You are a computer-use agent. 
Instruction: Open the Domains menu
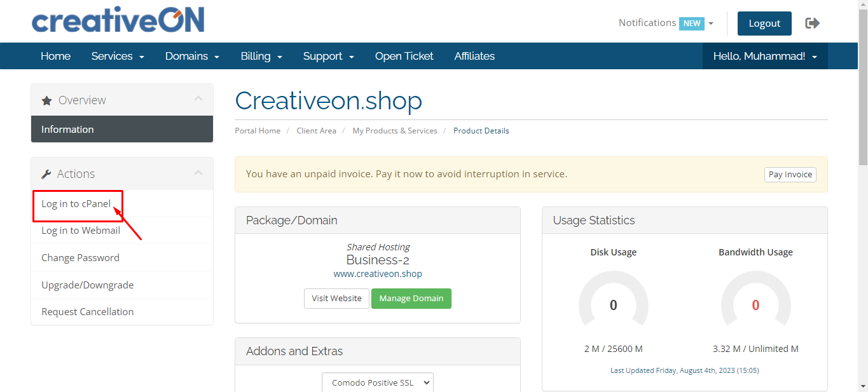tap(192, 56)
